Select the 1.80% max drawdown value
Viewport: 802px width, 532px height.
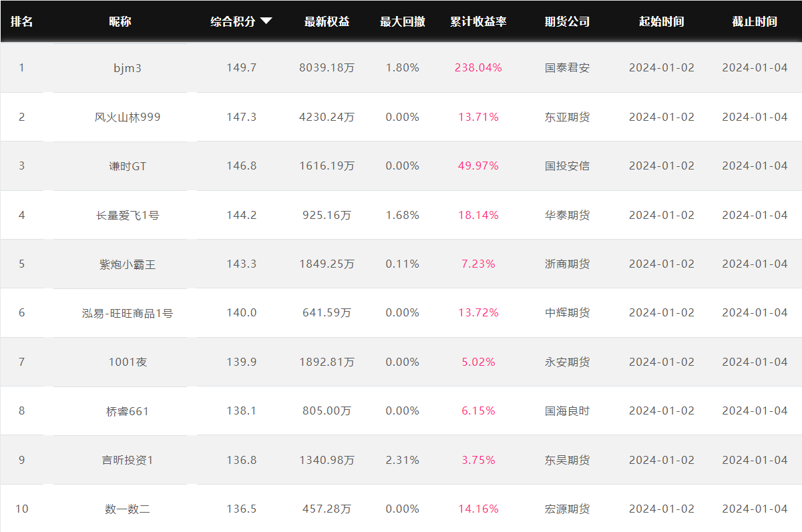click(403, 67)
